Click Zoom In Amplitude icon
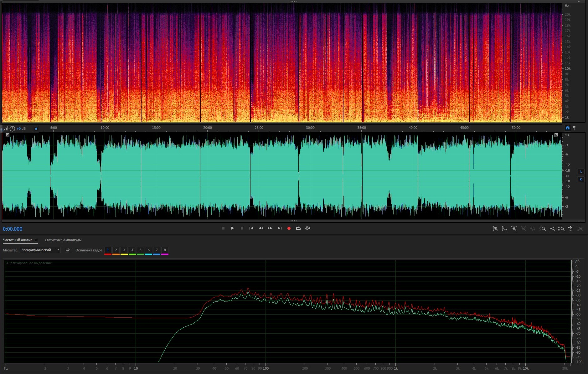Screen dimensions: 588x374 495,229
